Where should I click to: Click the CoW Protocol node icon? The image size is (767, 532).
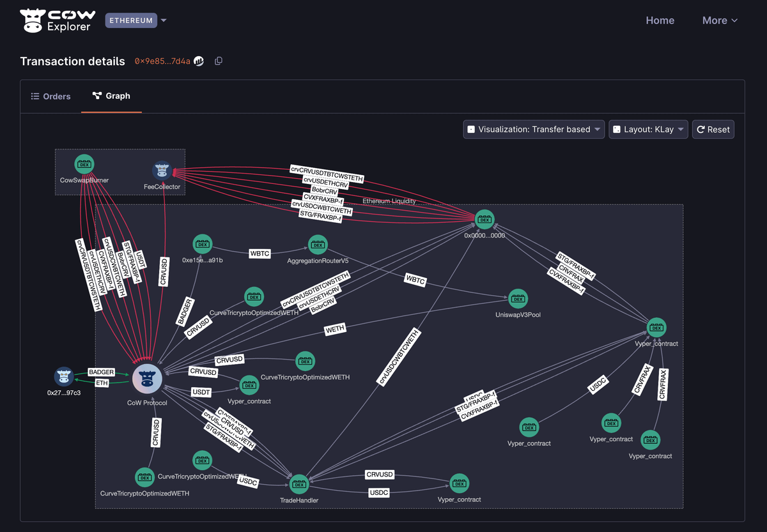click(x=147, y=380)
